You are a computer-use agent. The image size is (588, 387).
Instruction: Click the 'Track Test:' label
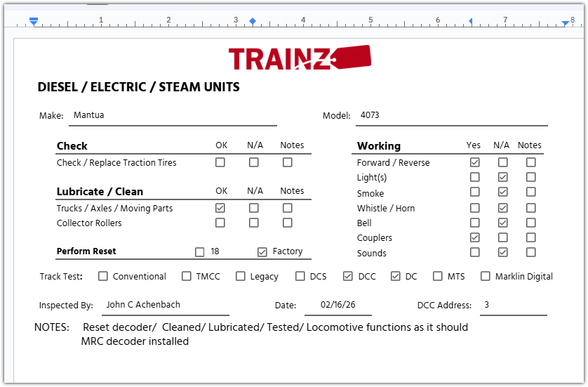click(61, 277)
